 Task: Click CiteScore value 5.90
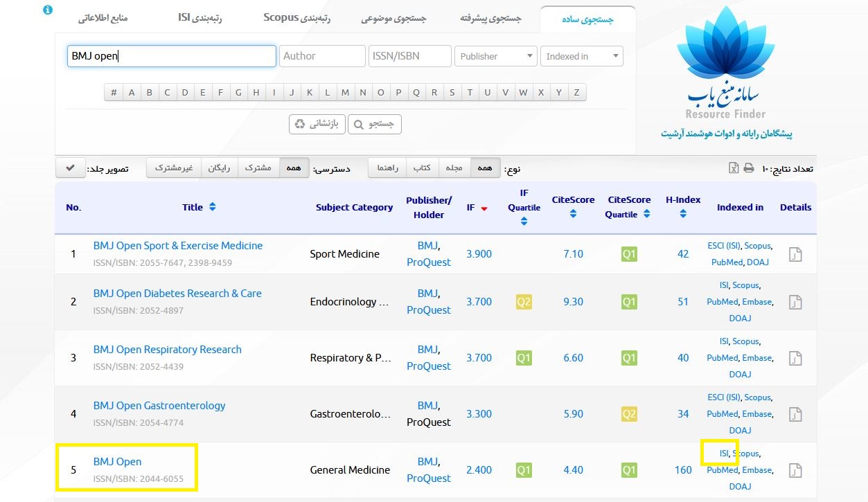(573, 414)
